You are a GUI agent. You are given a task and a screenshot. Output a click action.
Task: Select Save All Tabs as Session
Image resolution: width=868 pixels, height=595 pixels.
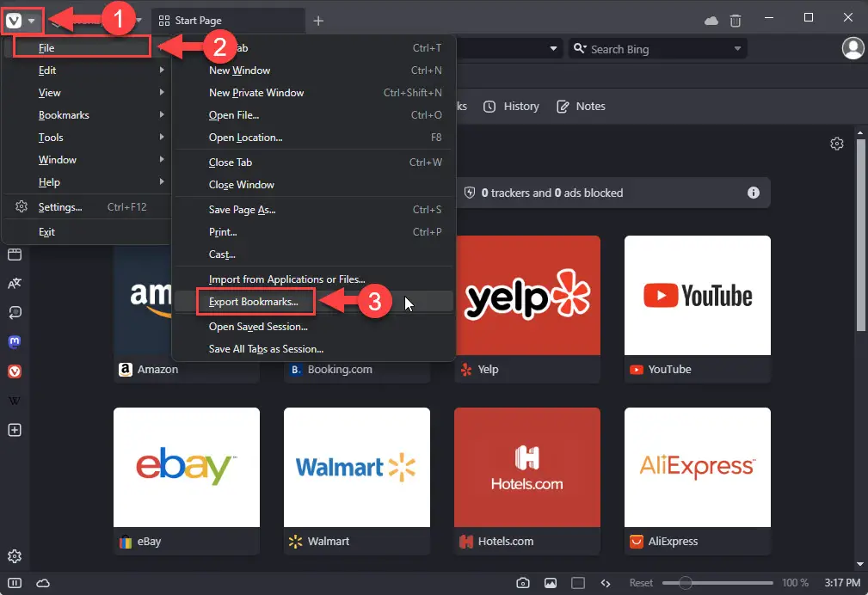[315, 349]
